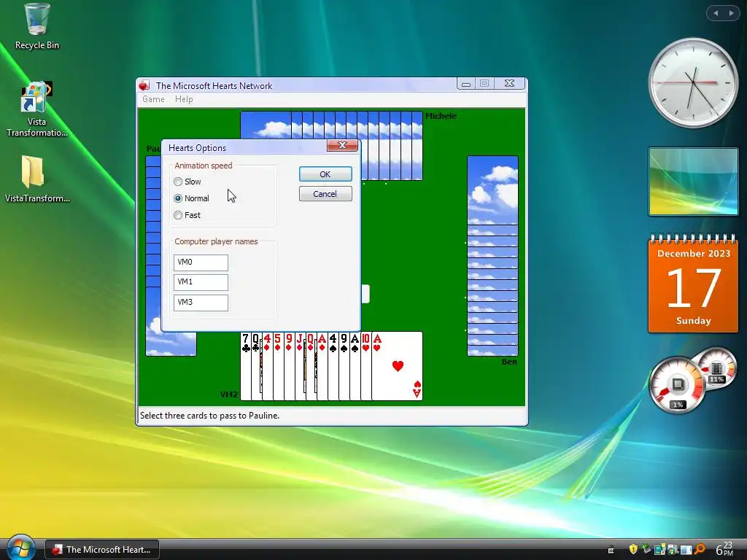Pick the Ace of spades card
The image size is (747, 560).
pyautogui.click(x=355, y=366)
